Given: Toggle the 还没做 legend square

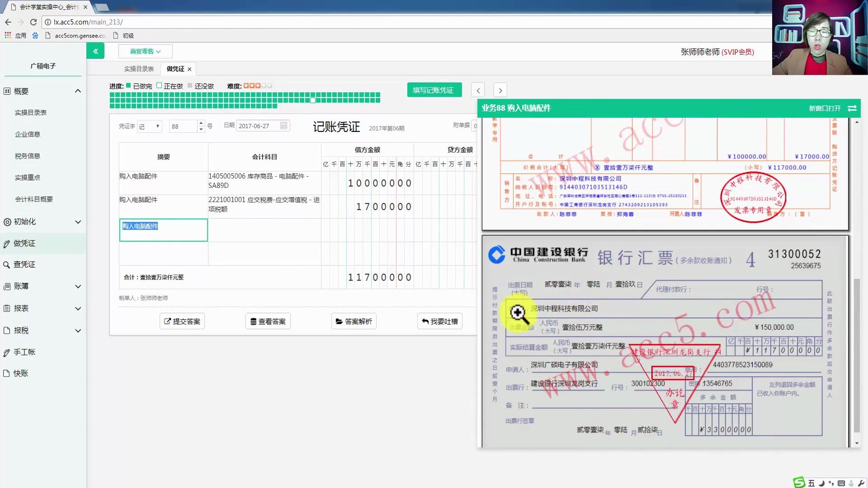Looking at the screenshot, I should click(189, 85).
